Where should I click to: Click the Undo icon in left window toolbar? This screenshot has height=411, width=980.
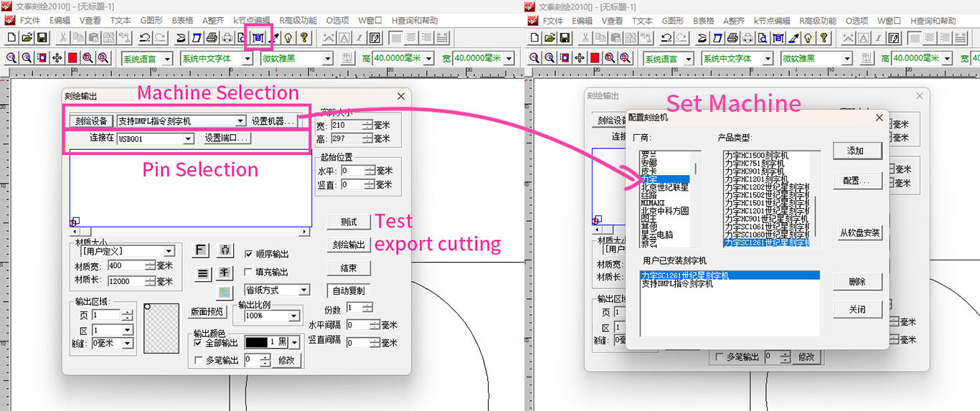pos(146,37)
